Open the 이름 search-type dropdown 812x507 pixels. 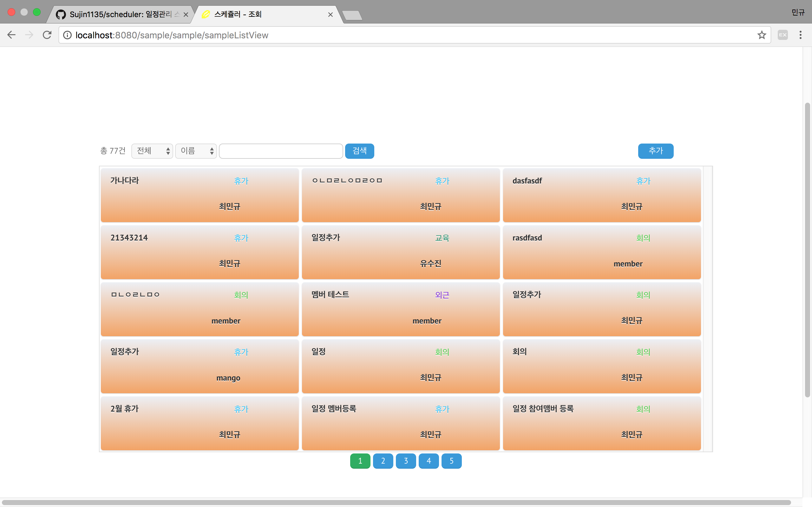[x=196, y=151]
